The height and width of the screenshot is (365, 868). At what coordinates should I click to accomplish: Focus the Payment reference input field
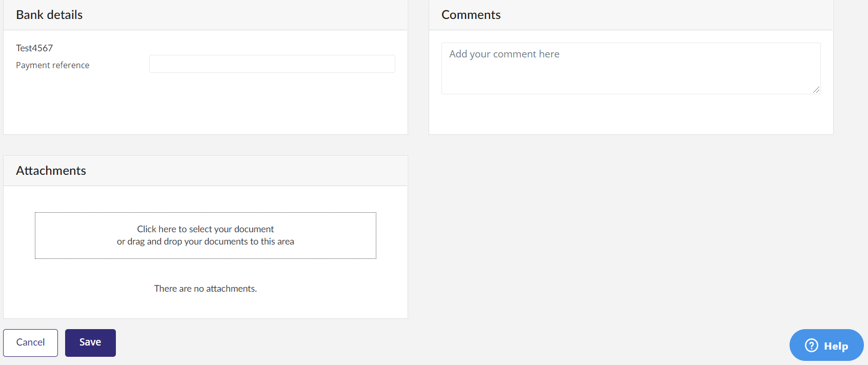pyautogui.click(x=272, y=64)
